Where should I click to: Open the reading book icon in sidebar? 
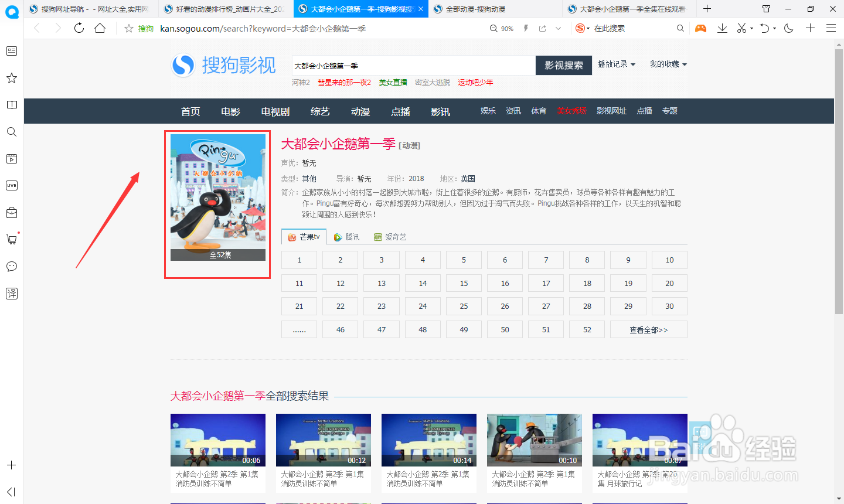click(11, 105)
